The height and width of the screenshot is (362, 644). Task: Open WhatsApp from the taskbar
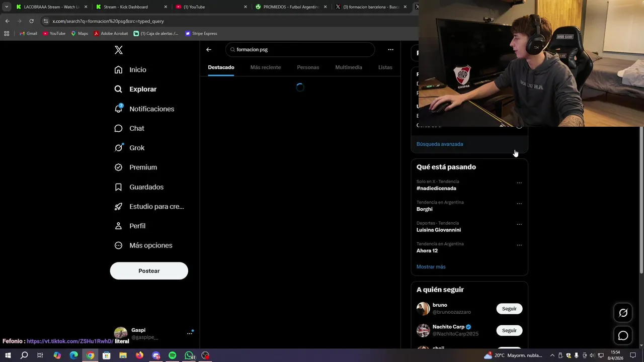(x=189, y=355)
